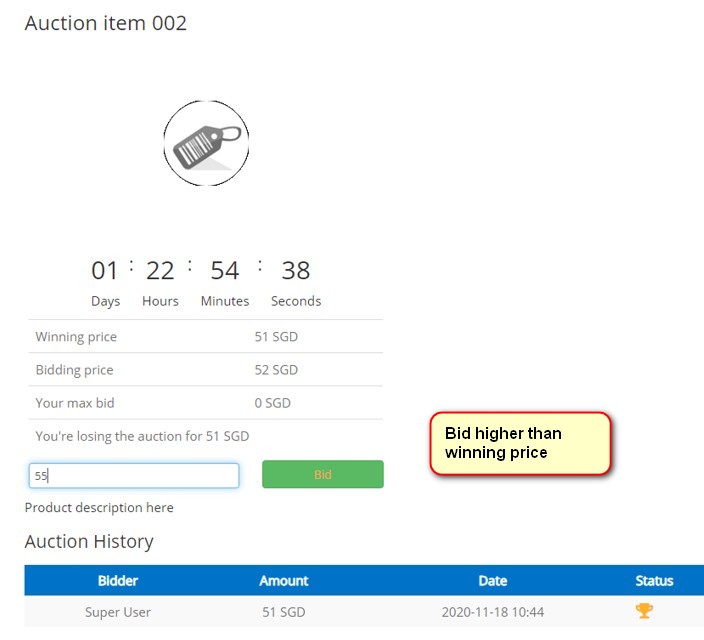Click the Minutes countdown value
The image size is (704, 640).
[225, 270]
